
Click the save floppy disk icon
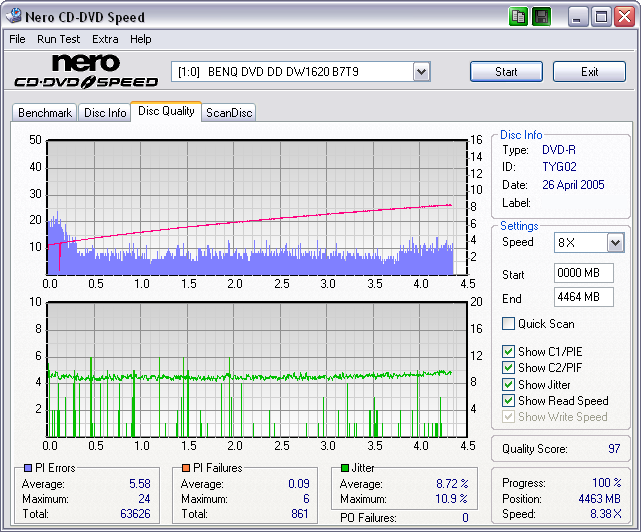pos(541,17)
